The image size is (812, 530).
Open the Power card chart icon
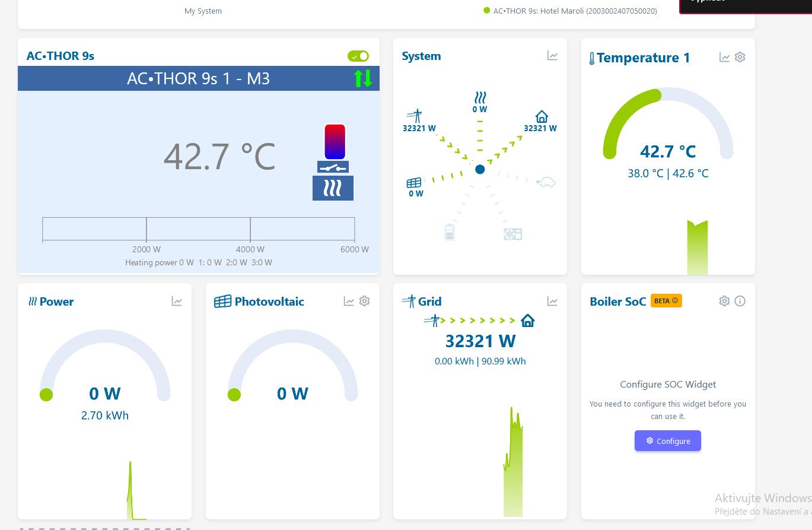point(177,302)
